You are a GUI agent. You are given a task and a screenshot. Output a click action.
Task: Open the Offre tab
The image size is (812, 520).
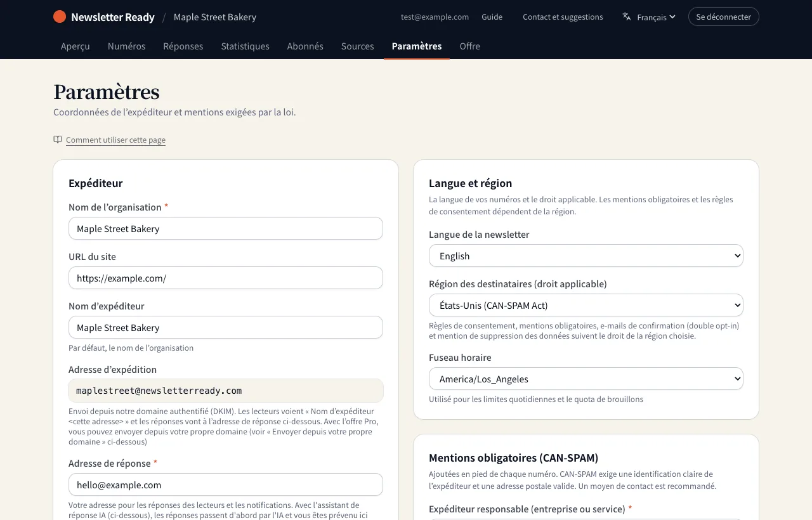pyautogui.click(x=470, y=46)
